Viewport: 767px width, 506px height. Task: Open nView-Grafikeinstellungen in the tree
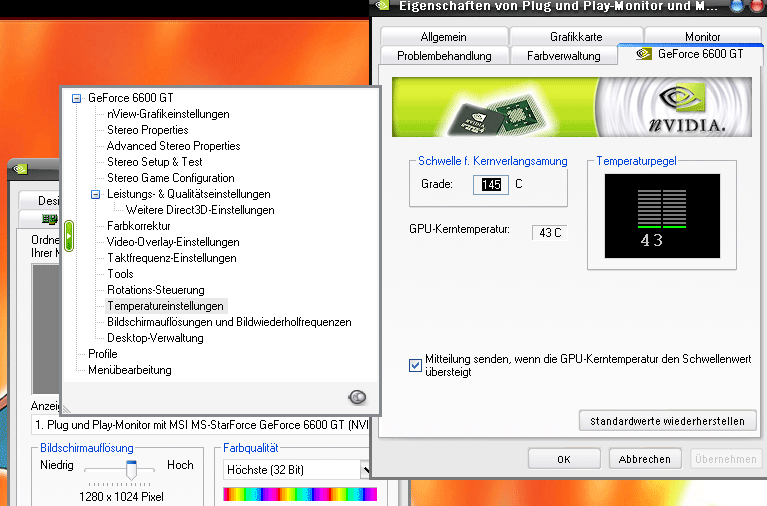pos(168,114)
